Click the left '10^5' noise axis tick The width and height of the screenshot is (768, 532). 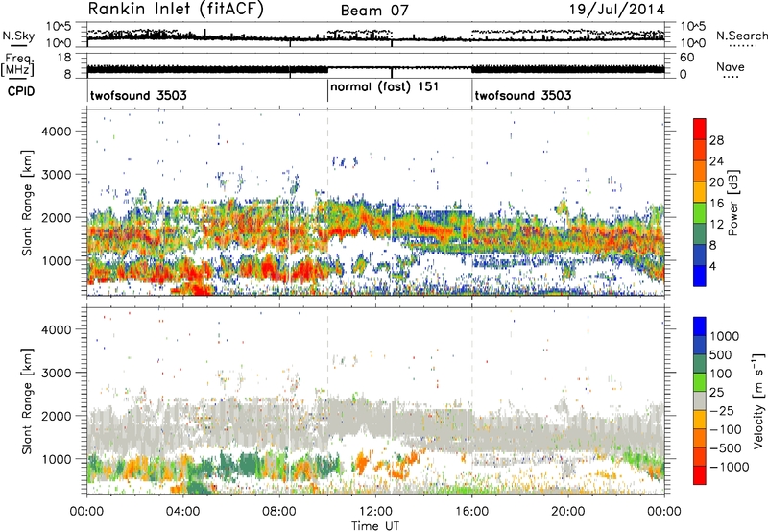(60, 26)
